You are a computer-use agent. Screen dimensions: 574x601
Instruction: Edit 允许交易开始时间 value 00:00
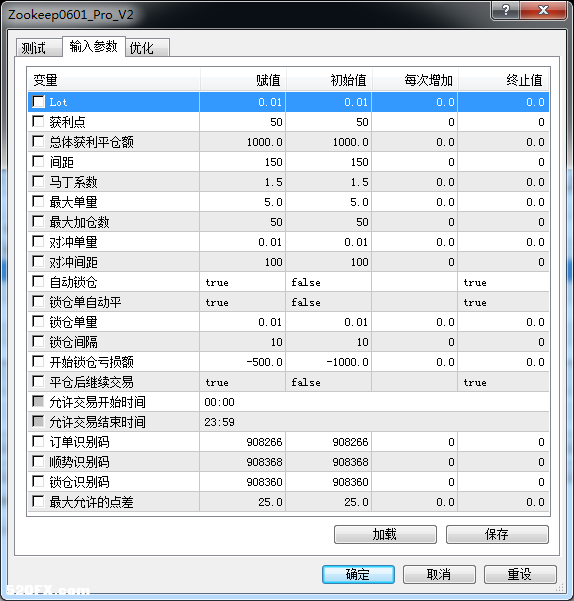[x=374, y=402]
